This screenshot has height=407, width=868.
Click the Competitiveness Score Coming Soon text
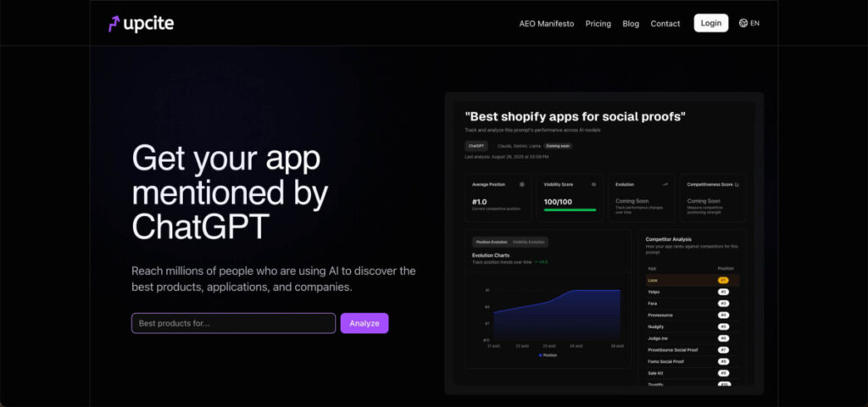(x=704, y=201)
